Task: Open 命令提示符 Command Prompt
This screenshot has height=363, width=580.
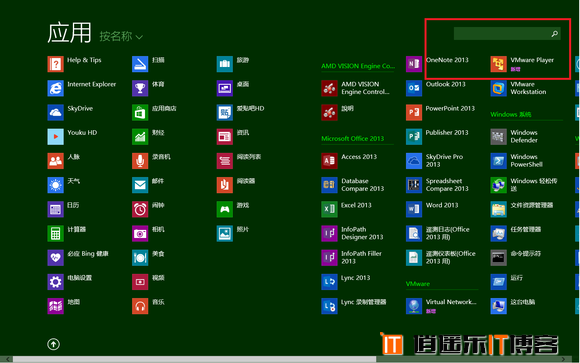Action: click(516, 258)
